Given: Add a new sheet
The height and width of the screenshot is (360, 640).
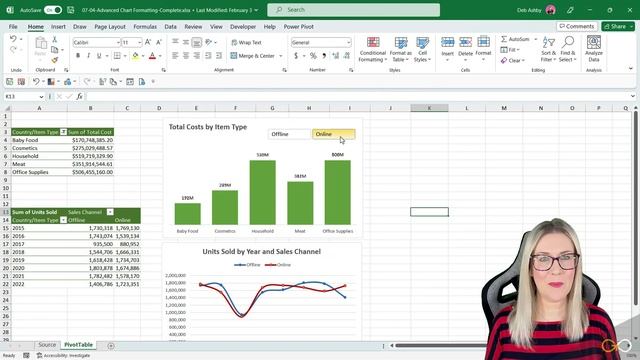Looking at the screenshot, I should 111,346.
